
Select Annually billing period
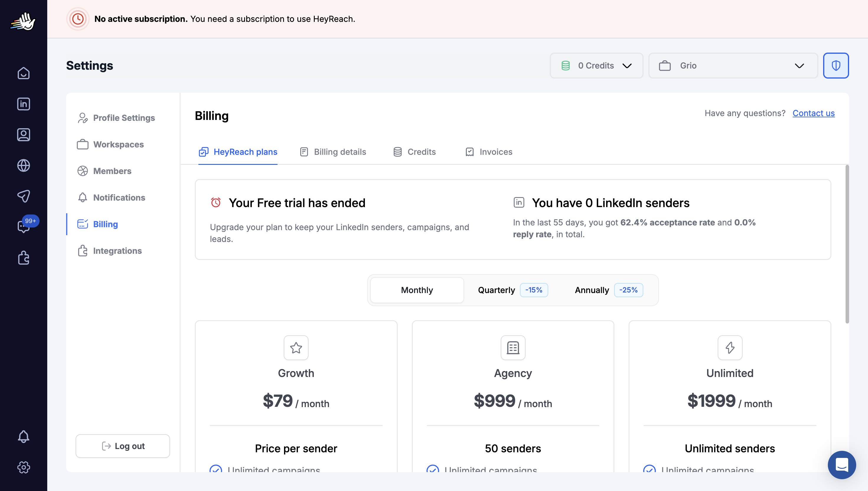[608, 290]
